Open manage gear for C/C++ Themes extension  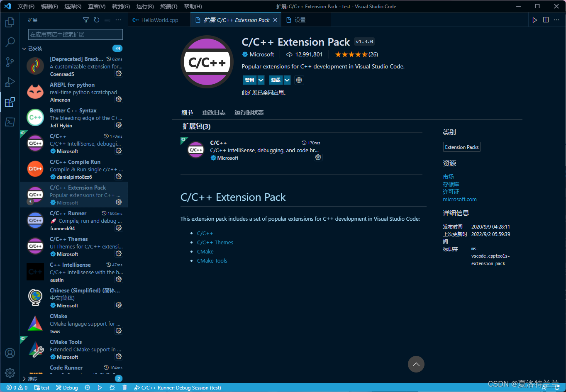coord(119,253)
